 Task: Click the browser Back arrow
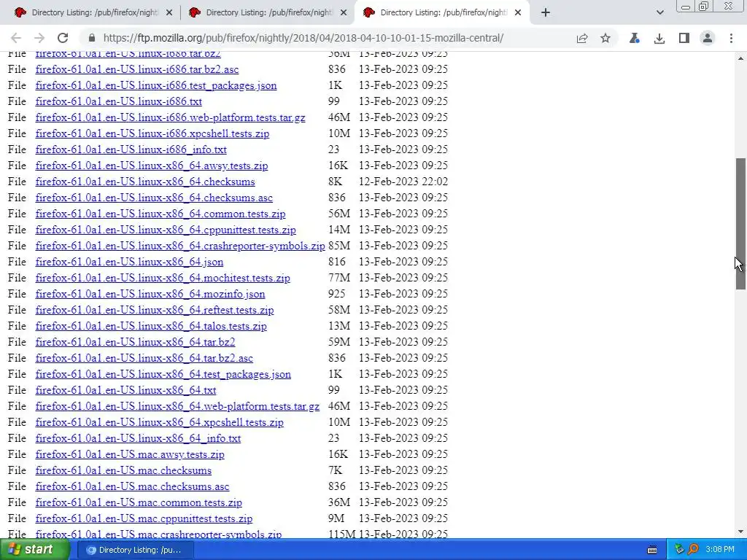tap(16, 38)
